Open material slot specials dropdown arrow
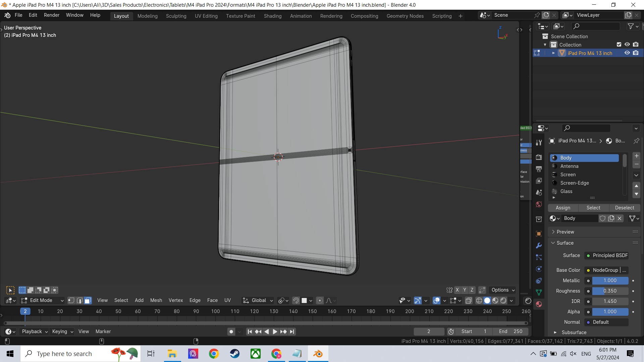The image size is (644, 362). 636,175
